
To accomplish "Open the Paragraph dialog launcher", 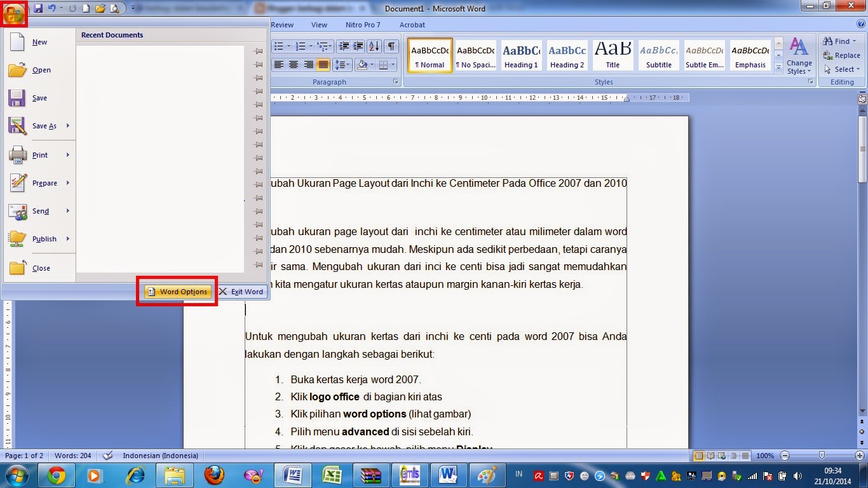I will tap(396, 82).
